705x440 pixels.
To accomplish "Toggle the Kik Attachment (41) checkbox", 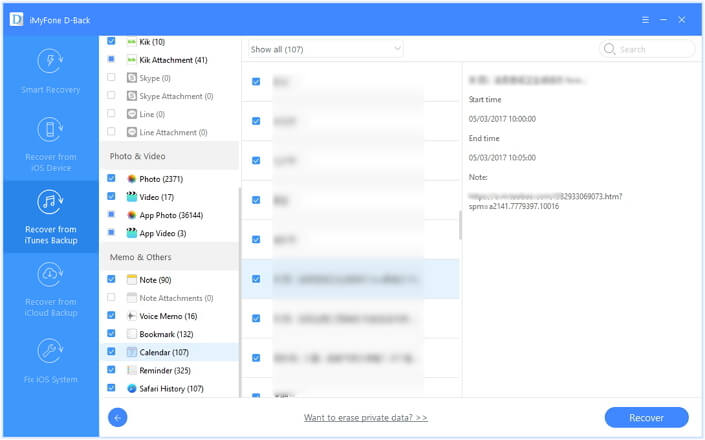I will (x=111, y=59).
